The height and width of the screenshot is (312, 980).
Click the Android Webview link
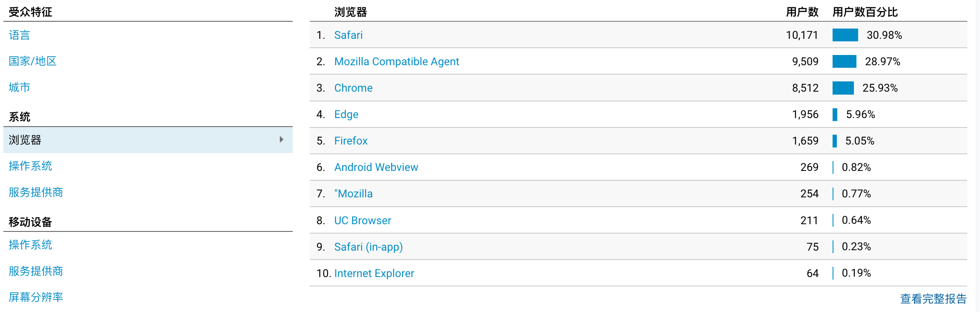[376, 167]
